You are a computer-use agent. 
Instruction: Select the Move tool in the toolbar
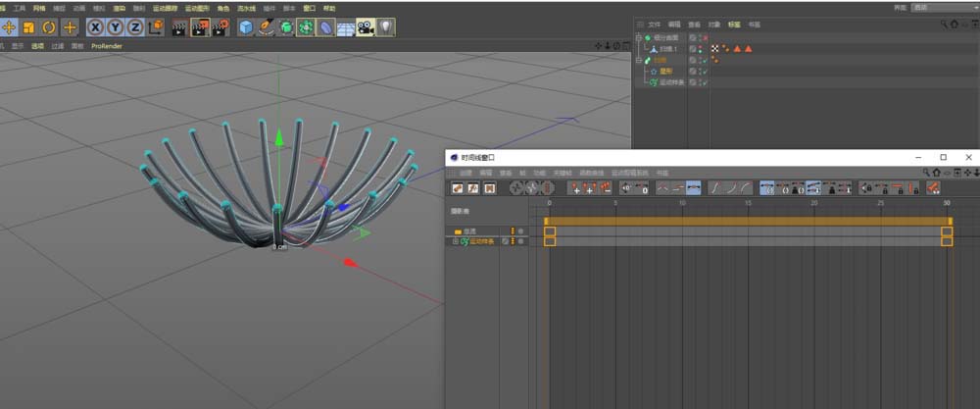click(8, 27)
